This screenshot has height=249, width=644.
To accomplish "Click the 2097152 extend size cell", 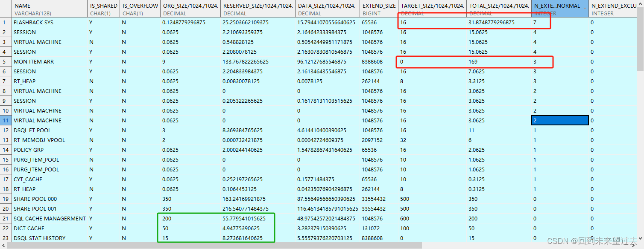I will click(x=379, y=140).
